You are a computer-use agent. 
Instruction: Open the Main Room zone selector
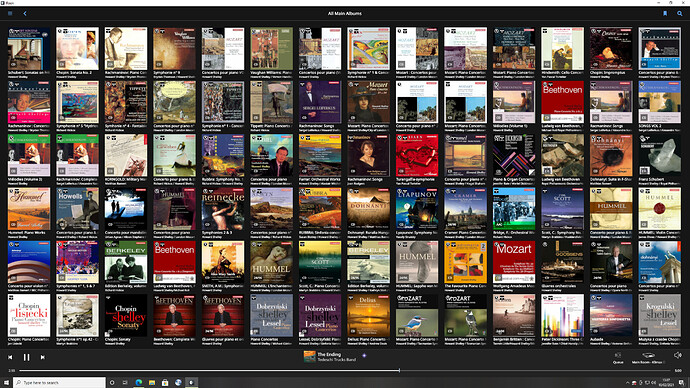coord(648,358)
